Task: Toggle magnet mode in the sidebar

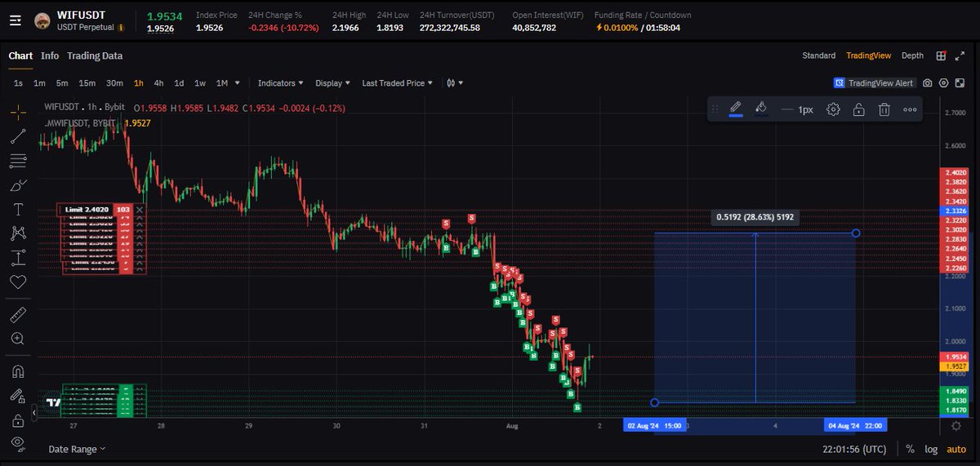Action: point(18,371)
